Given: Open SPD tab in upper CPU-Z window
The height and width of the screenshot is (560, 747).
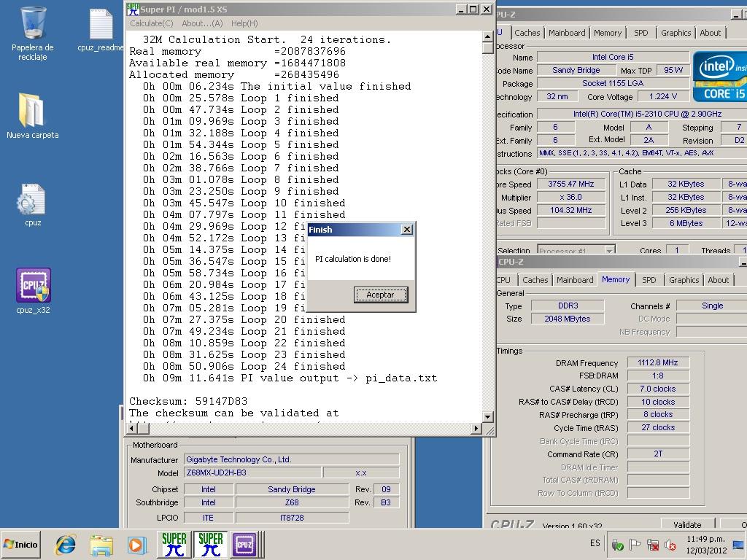Looking at the screenshot, I should click(x=640, y=33).
